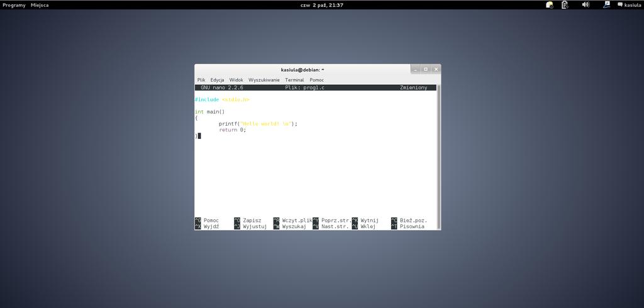The image size is (644, 308).
Task: Click the 'int main()' line
Action: 210,112
